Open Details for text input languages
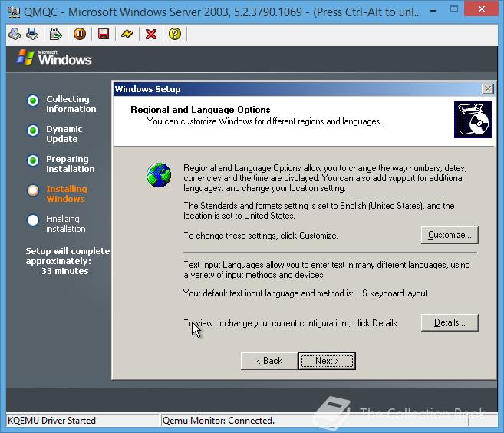 coord(450,322)
